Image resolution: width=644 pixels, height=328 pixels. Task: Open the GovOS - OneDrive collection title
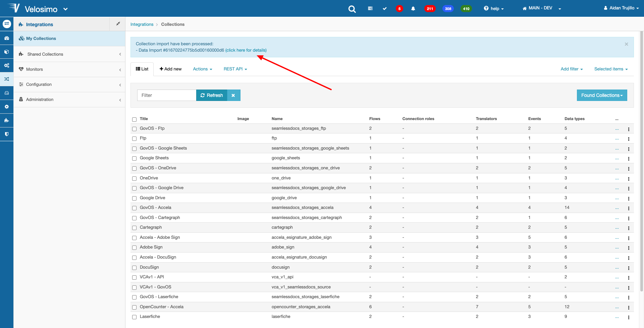pos(158,168)
